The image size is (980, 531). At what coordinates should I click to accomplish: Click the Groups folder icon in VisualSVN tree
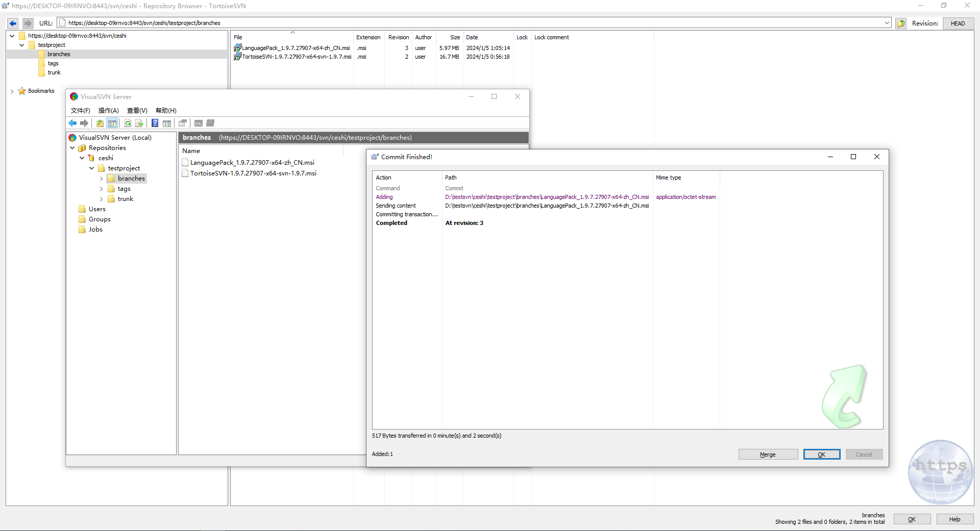tap(82, 219)
